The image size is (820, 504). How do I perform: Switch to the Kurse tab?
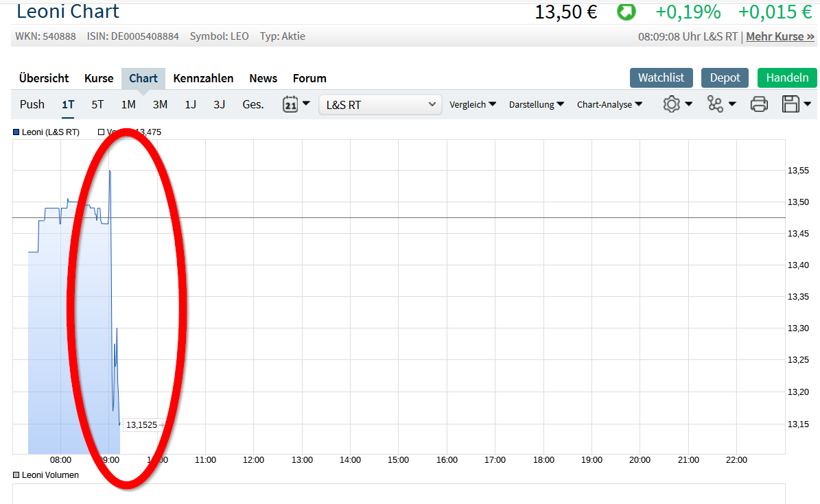tap(99, 78)
